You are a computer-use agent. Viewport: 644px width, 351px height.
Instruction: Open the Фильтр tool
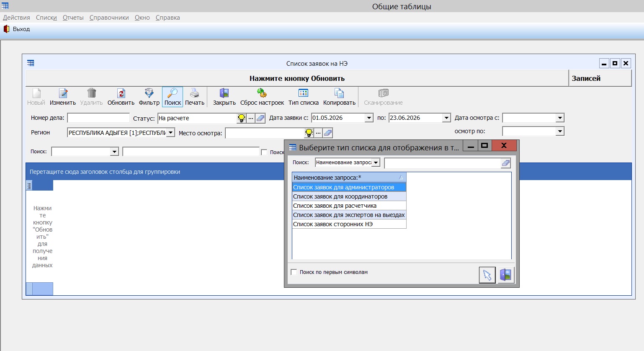click(x=149, y=93)
